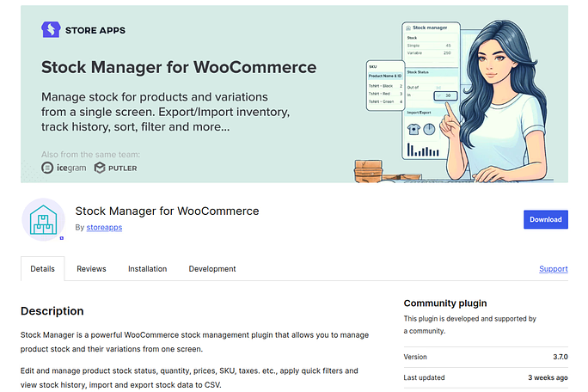Click the 'Community plugin' heading
588x392 pixels.
click(x=445, y=303)
